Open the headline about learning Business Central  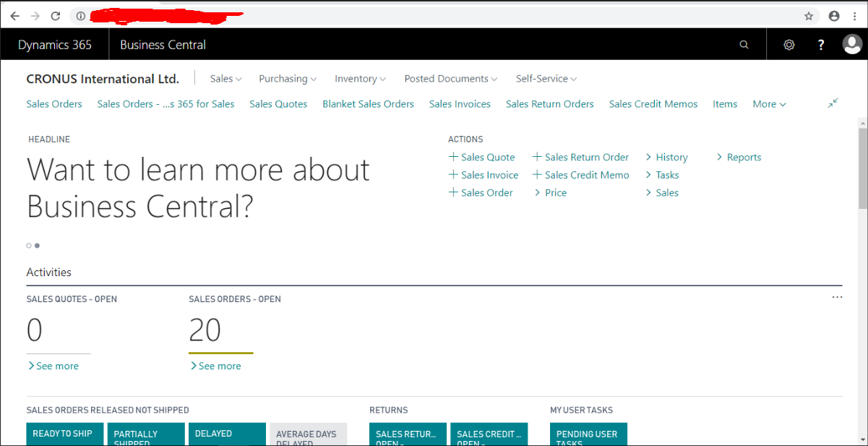click(x=198, y=188)
